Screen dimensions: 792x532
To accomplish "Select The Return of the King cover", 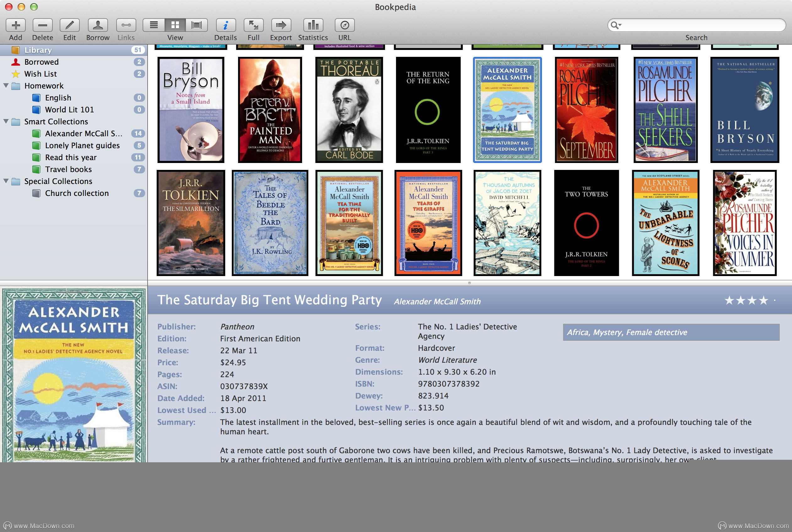I will [428, 110].
